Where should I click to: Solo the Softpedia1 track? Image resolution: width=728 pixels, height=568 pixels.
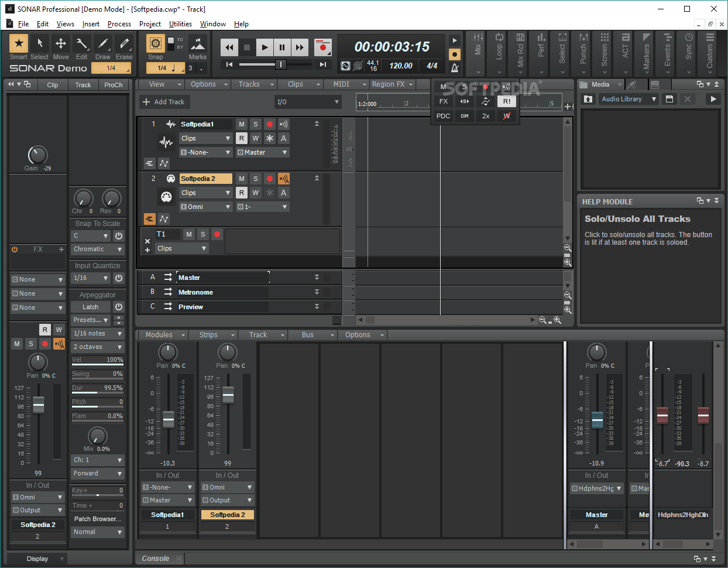click(256, 124)
